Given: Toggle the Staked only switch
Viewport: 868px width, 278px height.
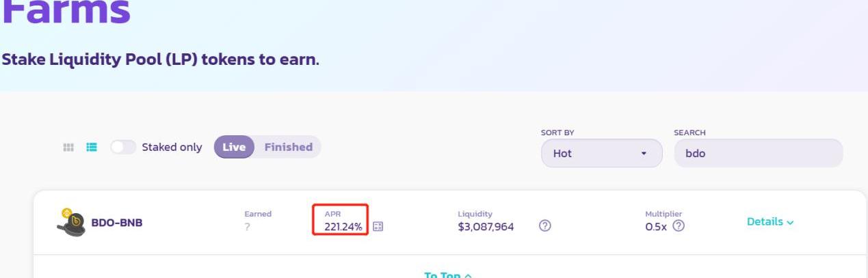Looking at the screenshot, I should coord(123,147).
